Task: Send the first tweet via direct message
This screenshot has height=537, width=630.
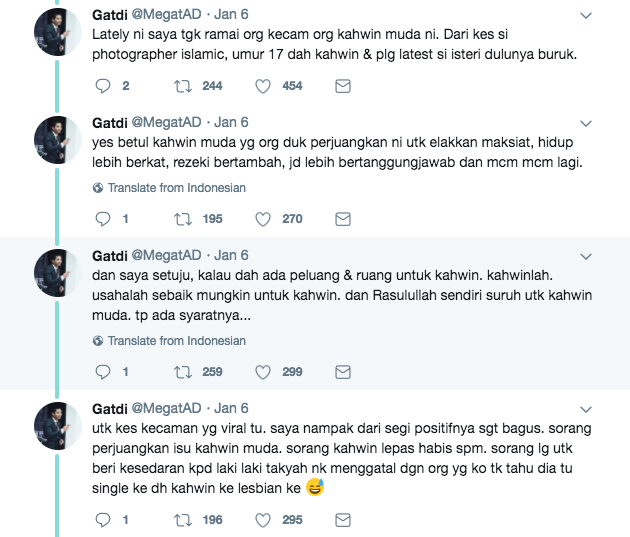Action: (x=343, y=86)
